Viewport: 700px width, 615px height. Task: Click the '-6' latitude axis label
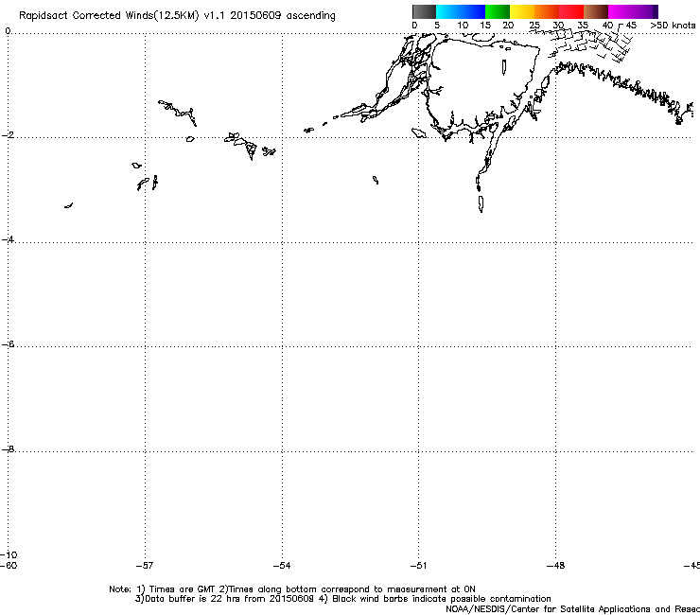tap(8, 343)
